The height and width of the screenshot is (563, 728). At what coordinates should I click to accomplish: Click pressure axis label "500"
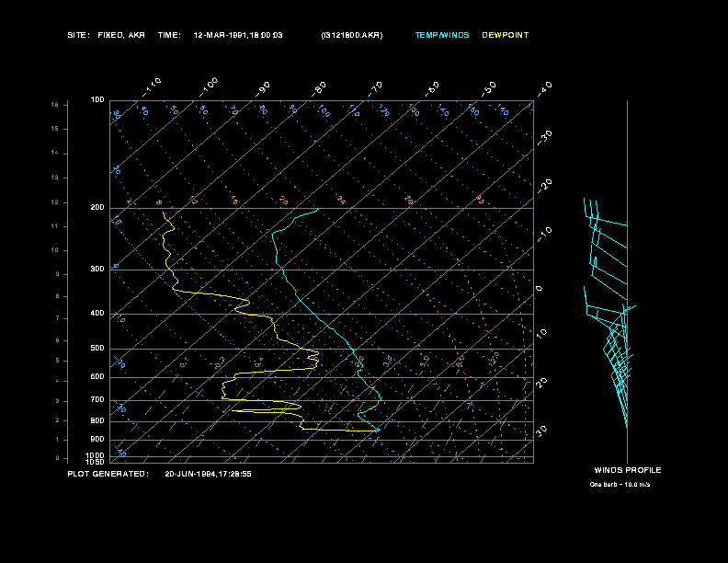[x=97, y=348]
